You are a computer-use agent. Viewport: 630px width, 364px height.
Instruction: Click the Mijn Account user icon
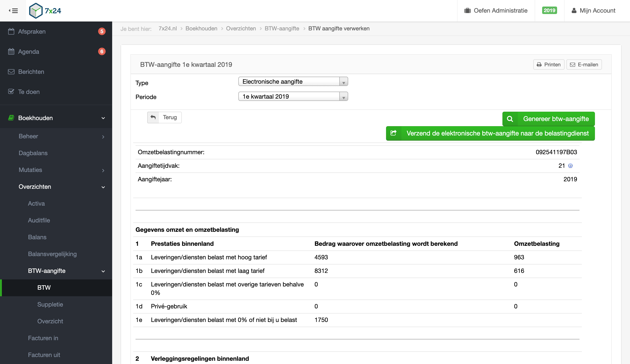click(574, 11)
